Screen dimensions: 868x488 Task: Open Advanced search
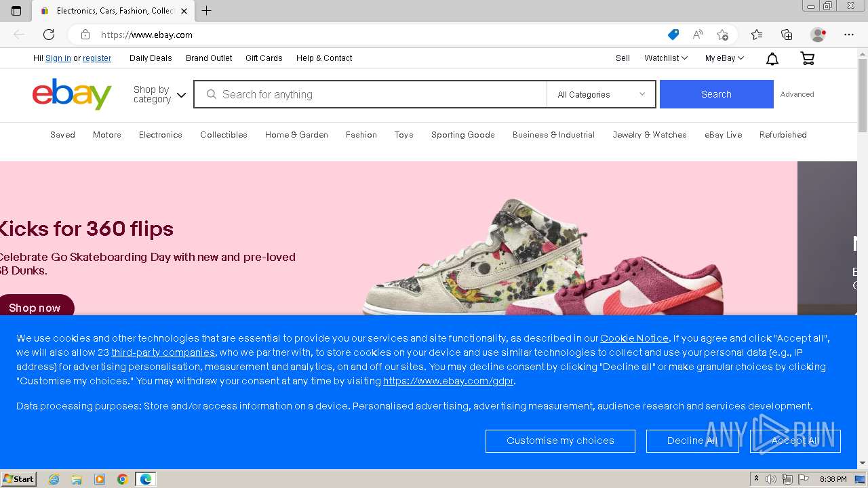coord(797,94)
